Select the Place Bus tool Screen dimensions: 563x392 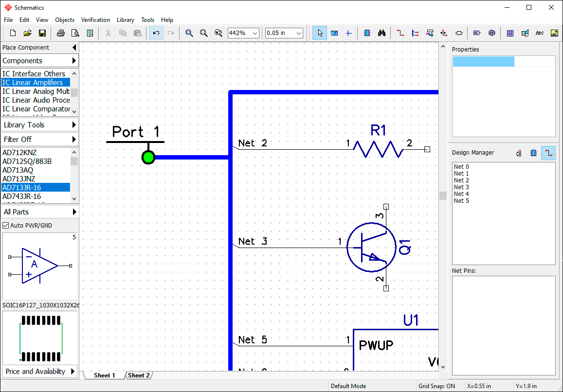click(x=415, y=33)
